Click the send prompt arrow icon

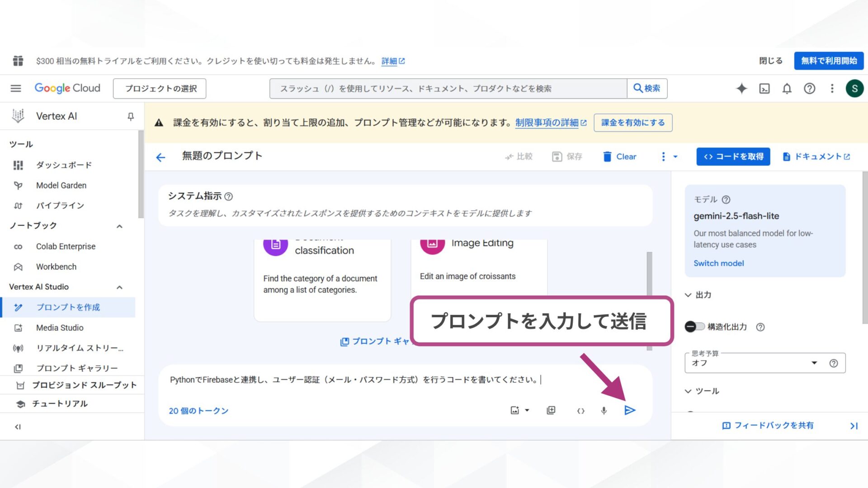click(630, 410)
